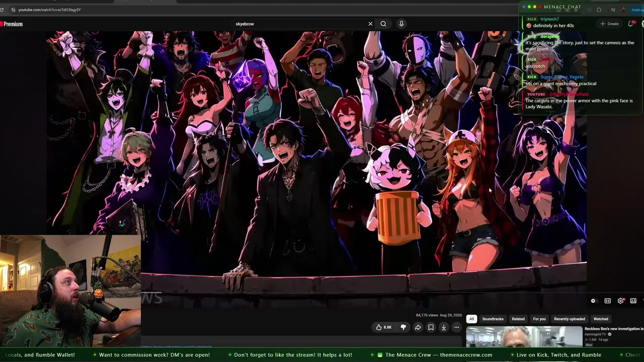
Task: Open the media controls icon in browser toolbar
Action: tap(613, 10)
